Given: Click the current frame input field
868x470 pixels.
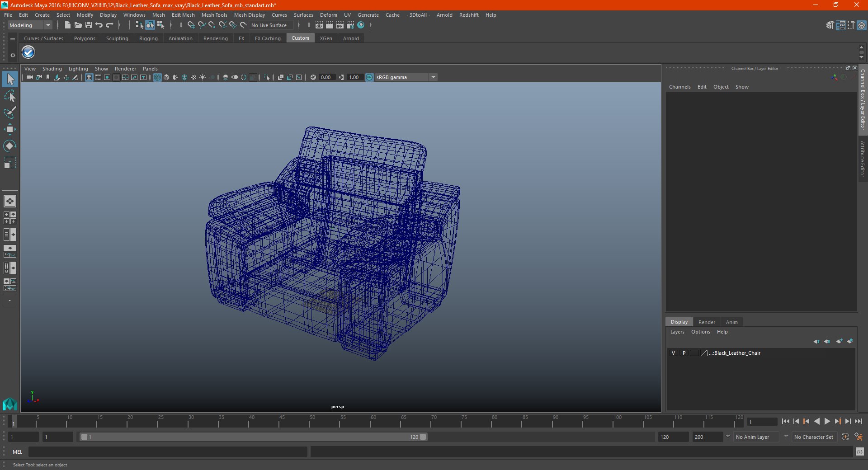Looking at the screenshot, I should click(x=762, y=422).
